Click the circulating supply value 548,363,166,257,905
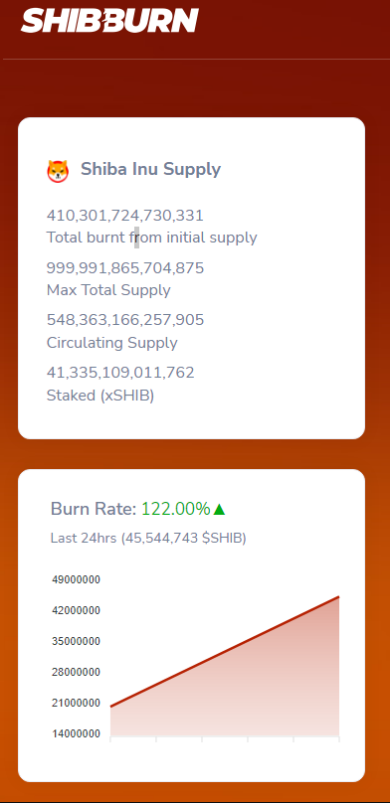This screenshot has width=390, height=803. coord(125,320)
